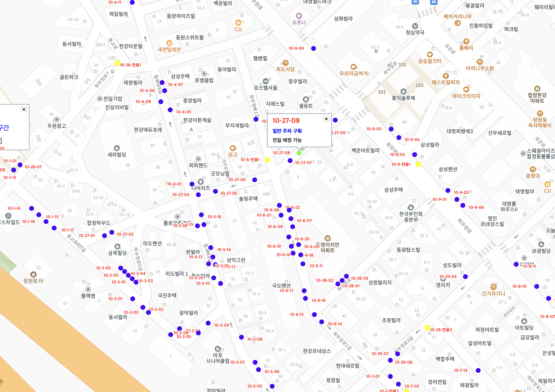Click the 10-27-08 popup title
Image resolution: width=555 pixels, height=392 pixels.
[x=286, y=120]
